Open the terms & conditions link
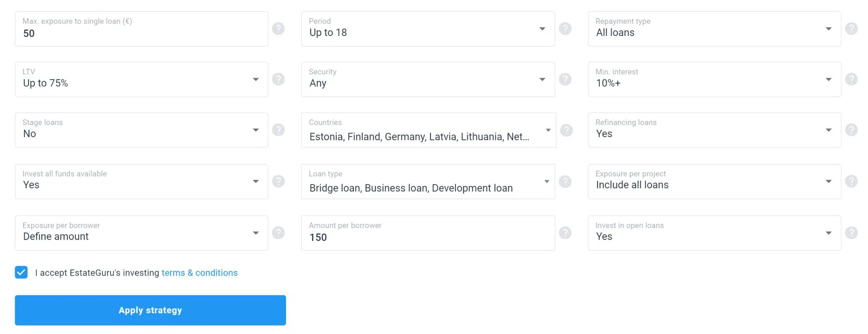Image resolution: width=868 pixels, height=334 pixels. coord(199,273)
